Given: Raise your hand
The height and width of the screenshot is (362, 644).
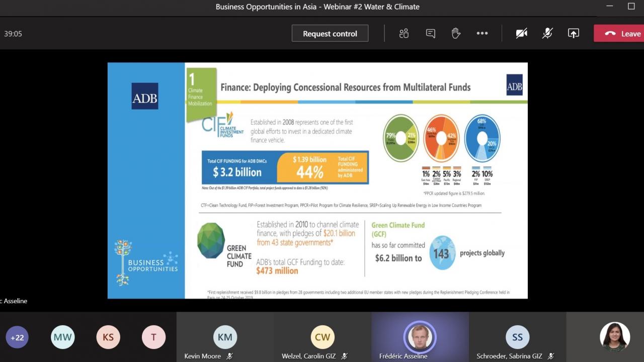Looking at the screenshot, I should coord(456,34).
